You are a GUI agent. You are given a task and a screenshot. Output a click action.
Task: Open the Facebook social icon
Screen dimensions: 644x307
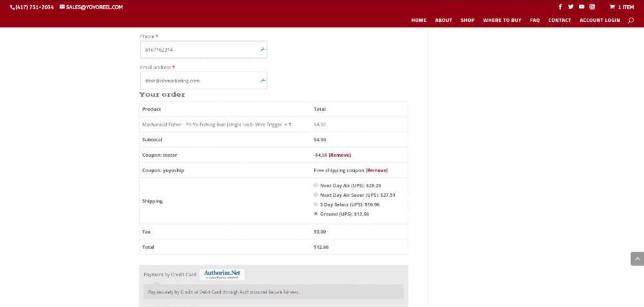pos(560,6)
